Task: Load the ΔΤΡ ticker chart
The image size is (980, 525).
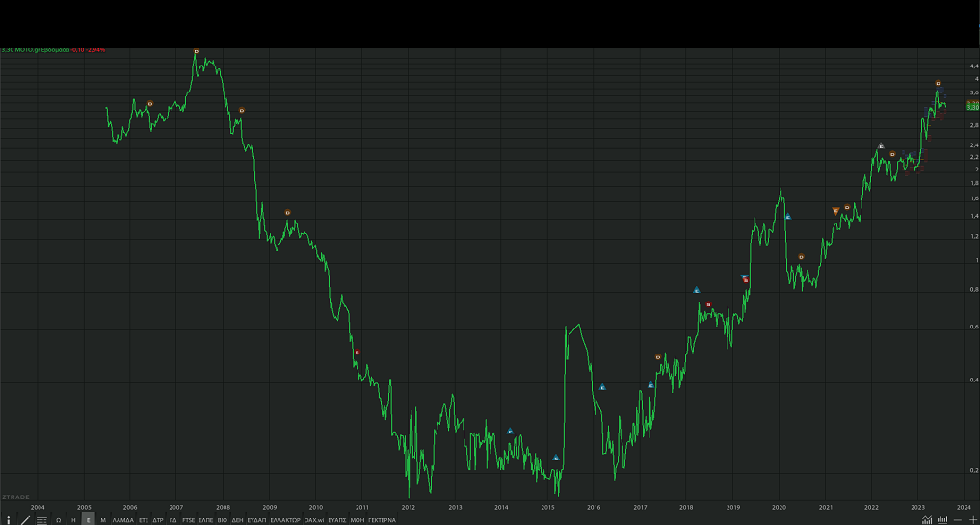Action: (158, 520)
